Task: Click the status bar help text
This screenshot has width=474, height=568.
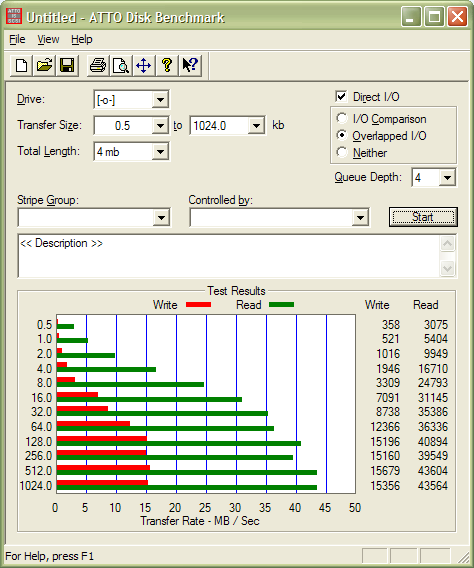Action: pos(50,556)
